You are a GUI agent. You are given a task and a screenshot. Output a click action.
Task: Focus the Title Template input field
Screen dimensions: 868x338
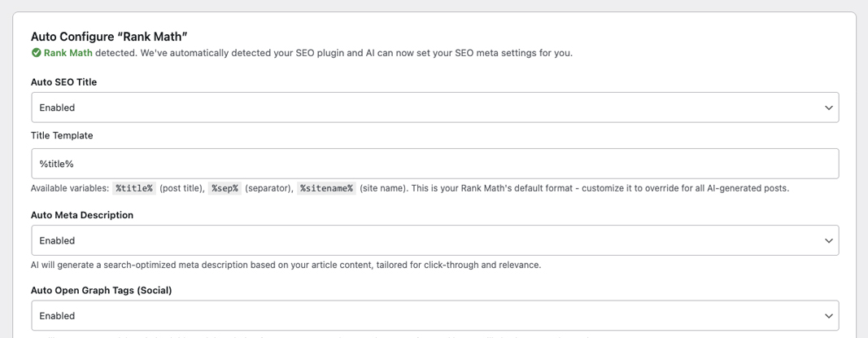click(x=434, y=164)
